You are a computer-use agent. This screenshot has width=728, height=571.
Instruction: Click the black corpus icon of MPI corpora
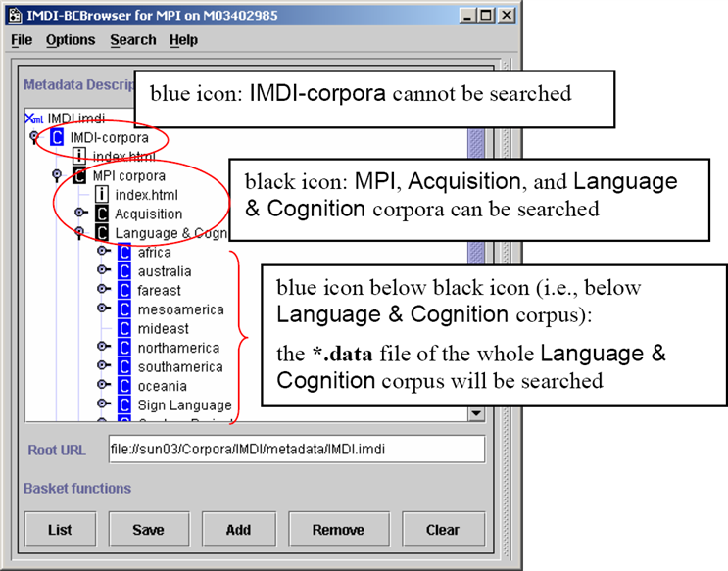79,175
